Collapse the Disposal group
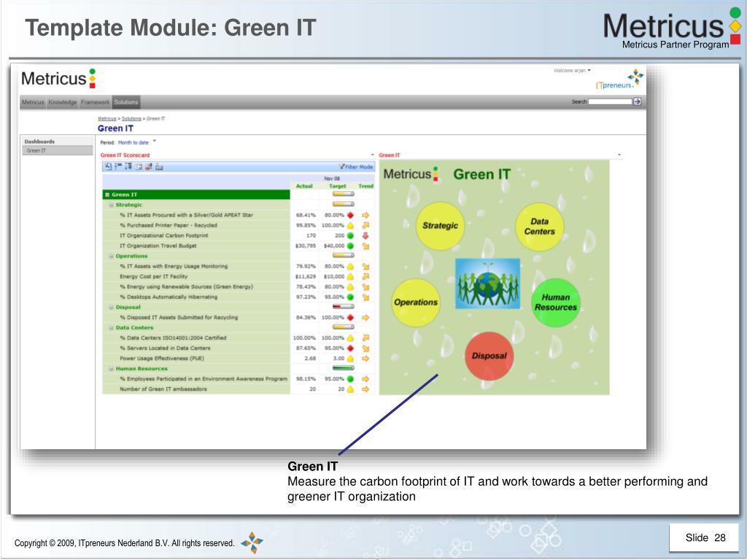 click(x=111, y=308)
